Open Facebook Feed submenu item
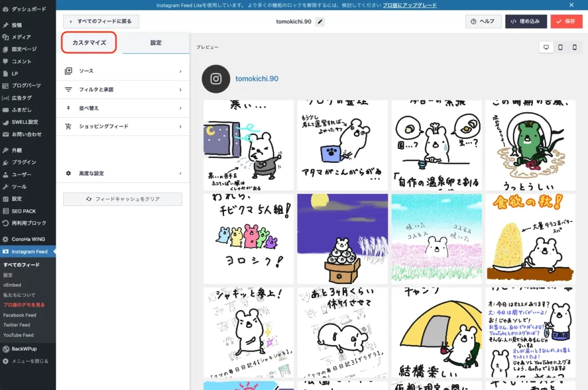Viewport: 588px width, 390px height. [x=20, y=315]
